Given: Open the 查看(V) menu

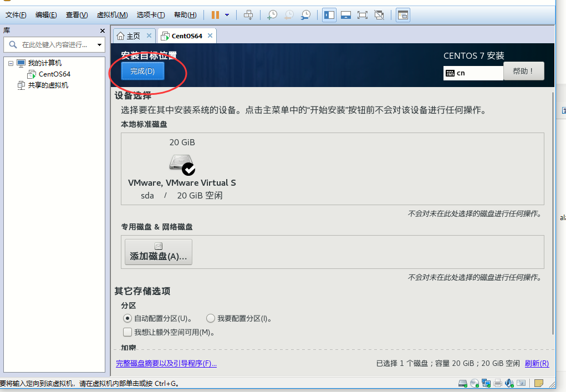Looking at the screenshot, I should pos(77,15).
